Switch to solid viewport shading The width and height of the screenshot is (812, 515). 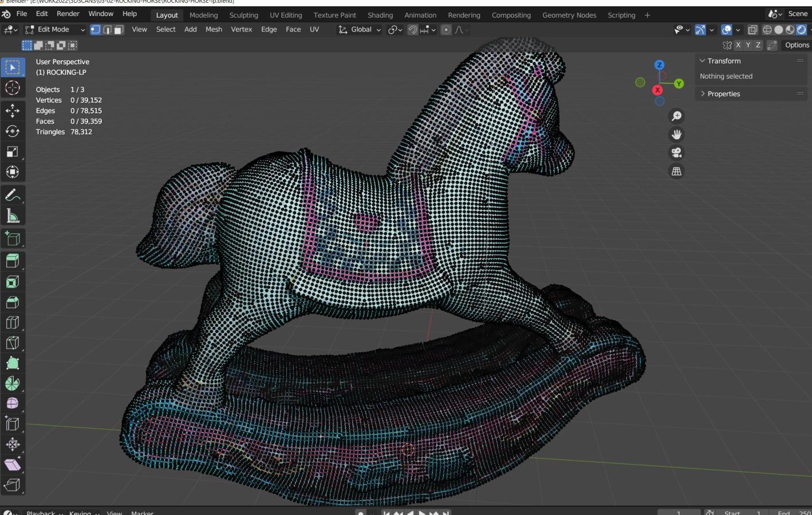779,30
